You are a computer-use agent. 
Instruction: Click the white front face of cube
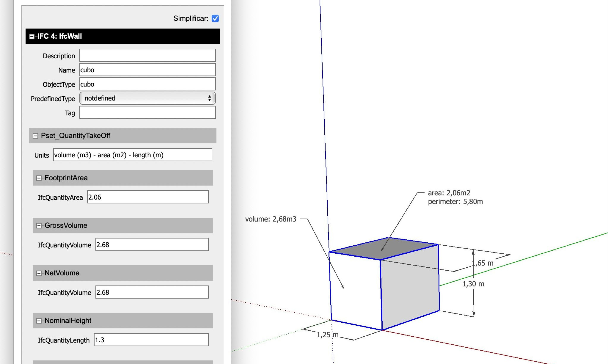[x=356, y=291]
